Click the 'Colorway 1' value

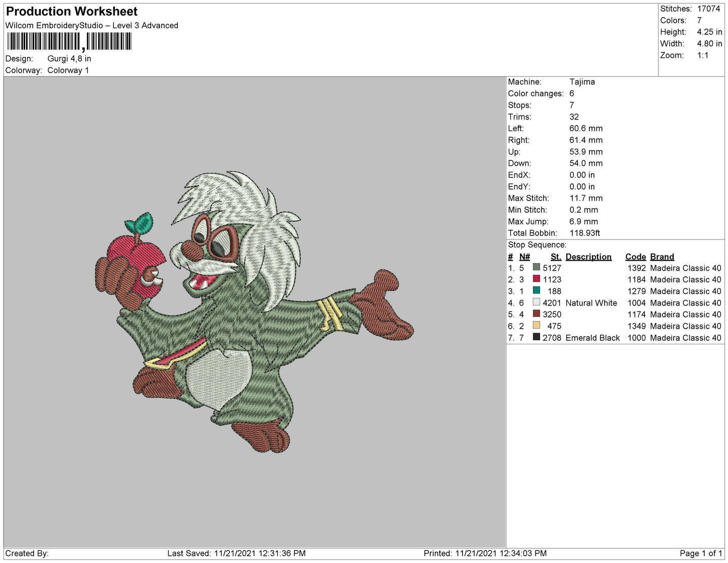click(x=68, y=70)
